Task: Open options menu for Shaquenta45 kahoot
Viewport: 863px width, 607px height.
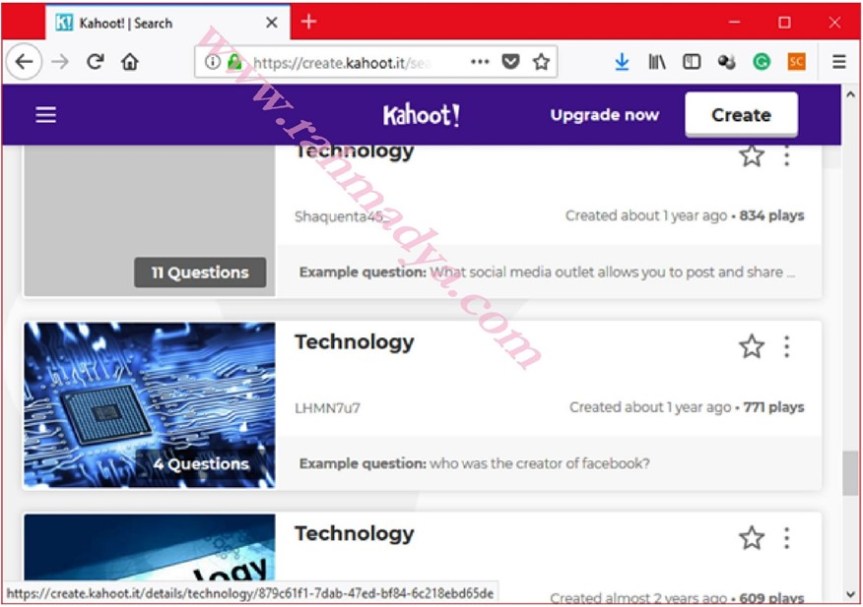Action: tap(787, 156)
